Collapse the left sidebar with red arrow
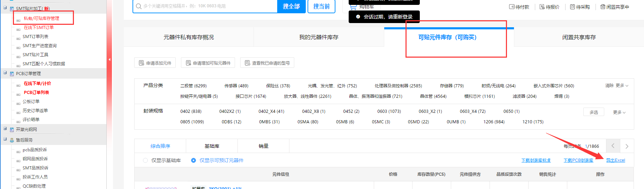This screenshot has width=644, height=189. pyautogui.click(x=109, y=59)
